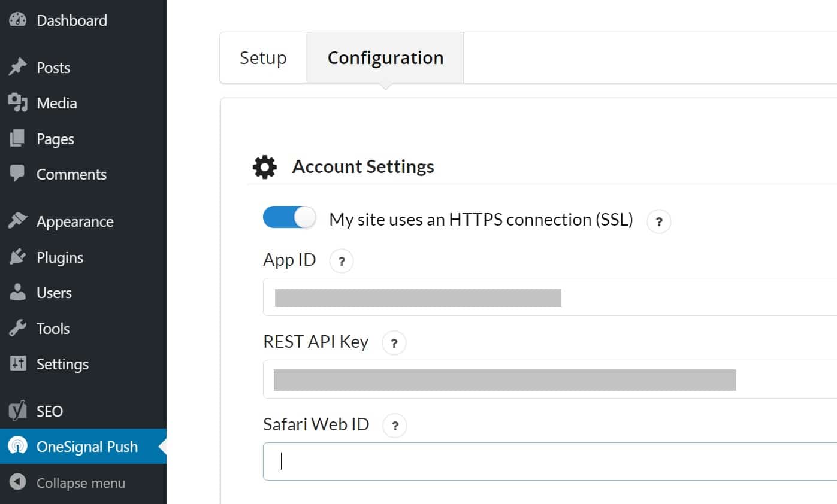Open Comments via the speech bubble icon
This screenshot has height=504, width=837.
[17, 174]
